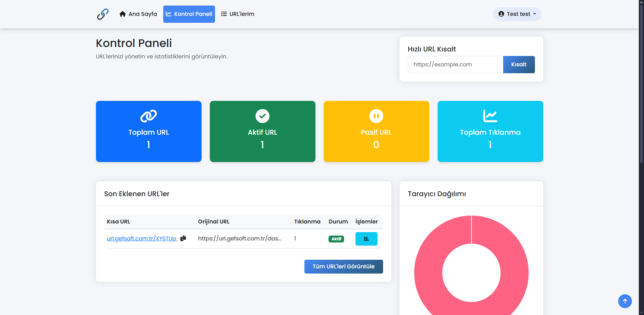Click the Toplam Tıklanma label on the cyan card
The height and width of the screenshot is (315, 644).
(490, 133)
